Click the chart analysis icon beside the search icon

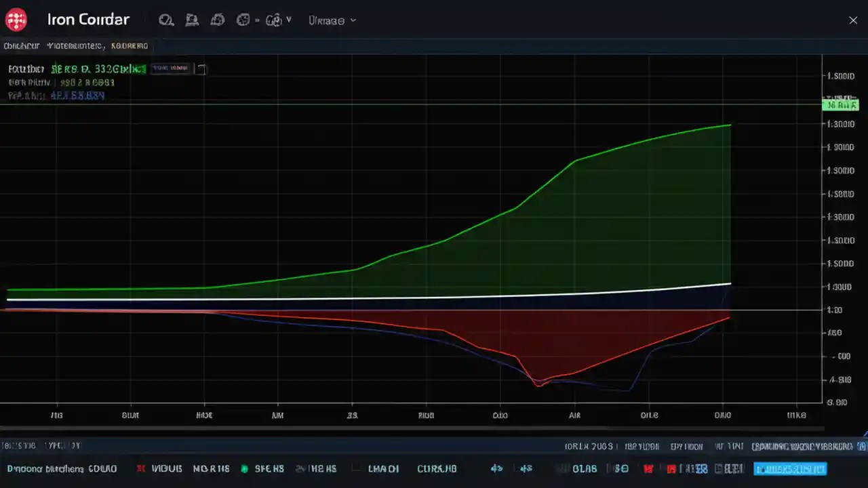click(x=192, y=20)
